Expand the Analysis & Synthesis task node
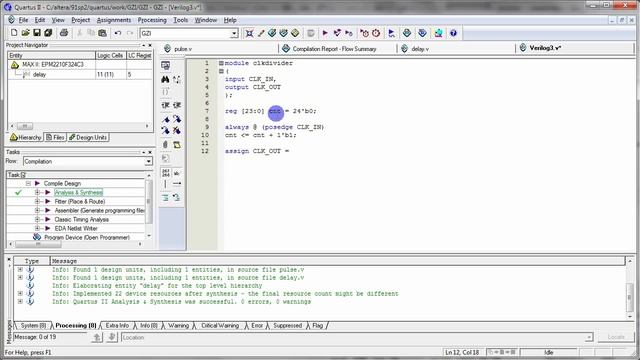This screenshot has height=360, width=640. 37,192
